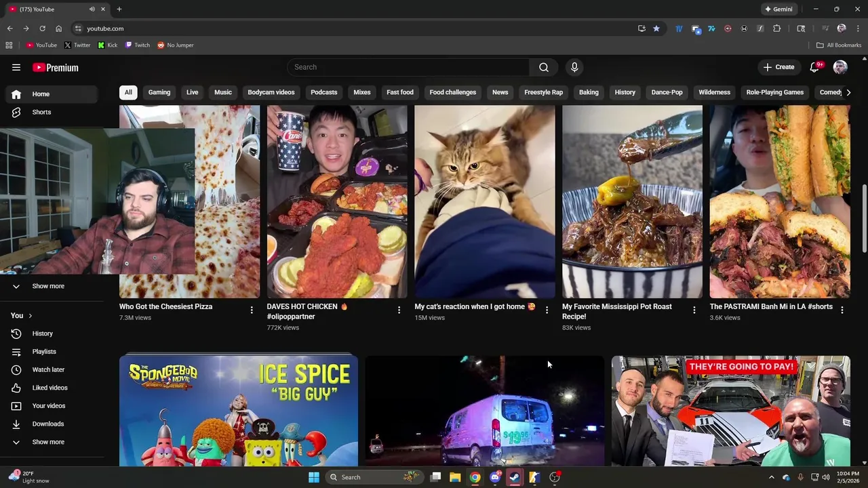Open Steam from the taskbar
Viewport: 868px width, 488px height.
pyautogui.click(x=515, y=477)
